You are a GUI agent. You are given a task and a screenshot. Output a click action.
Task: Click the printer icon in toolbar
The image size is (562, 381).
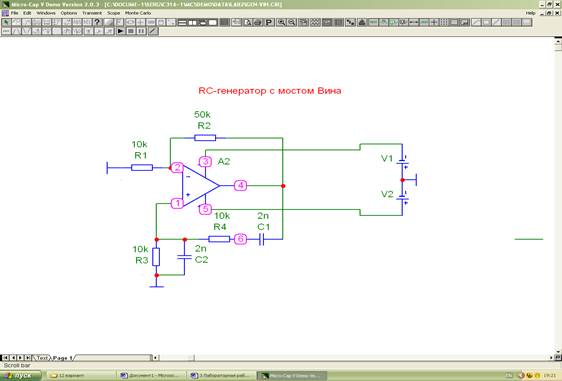pyautogui.click(x=258, y=22)
